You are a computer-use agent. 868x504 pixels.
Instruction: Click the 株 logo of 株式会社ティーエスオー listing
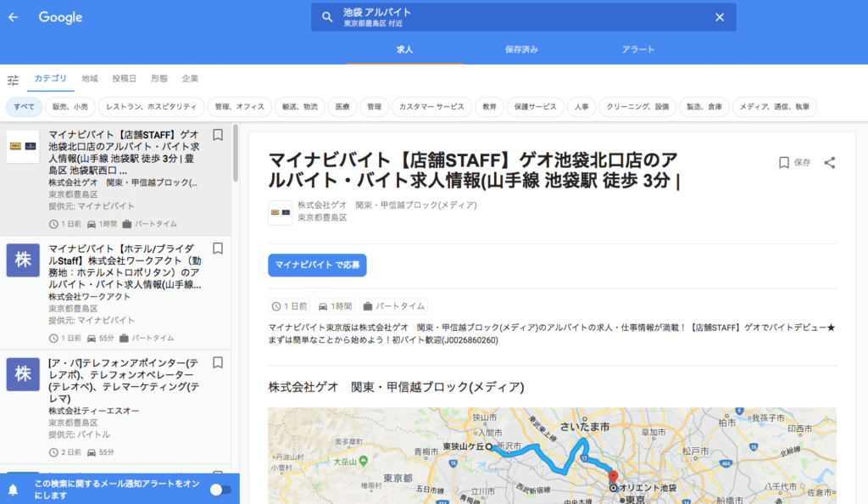23,374
